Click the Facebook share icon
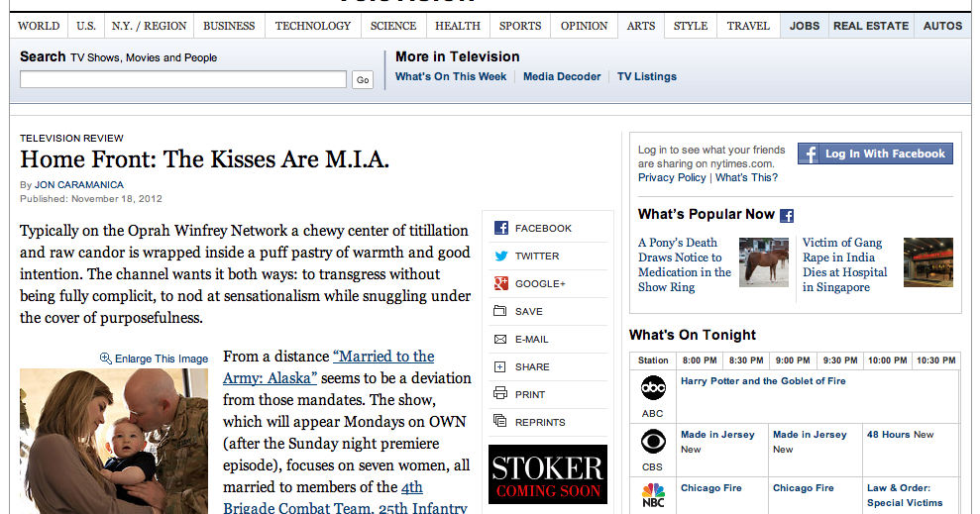 coord(500,228)
